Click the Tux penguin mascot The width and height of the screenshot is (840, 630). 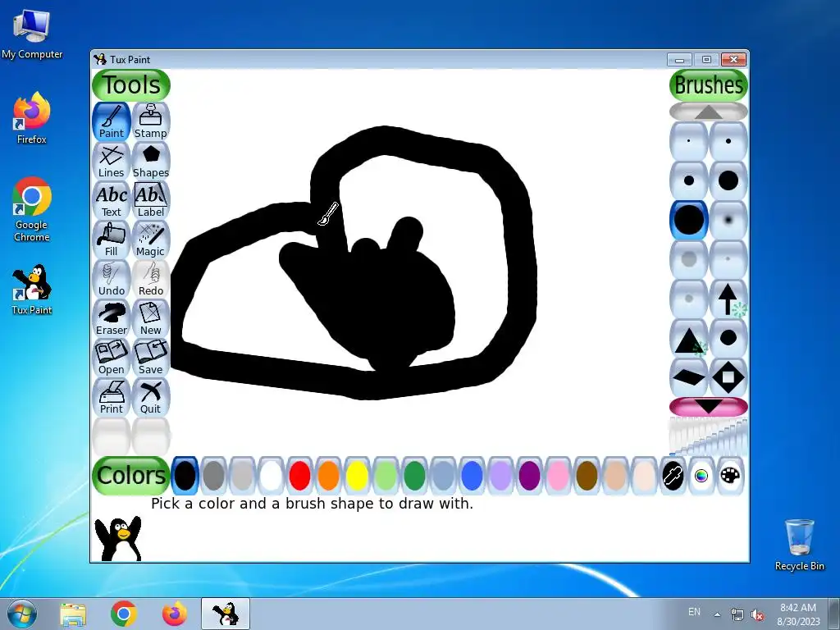[118, 538]
